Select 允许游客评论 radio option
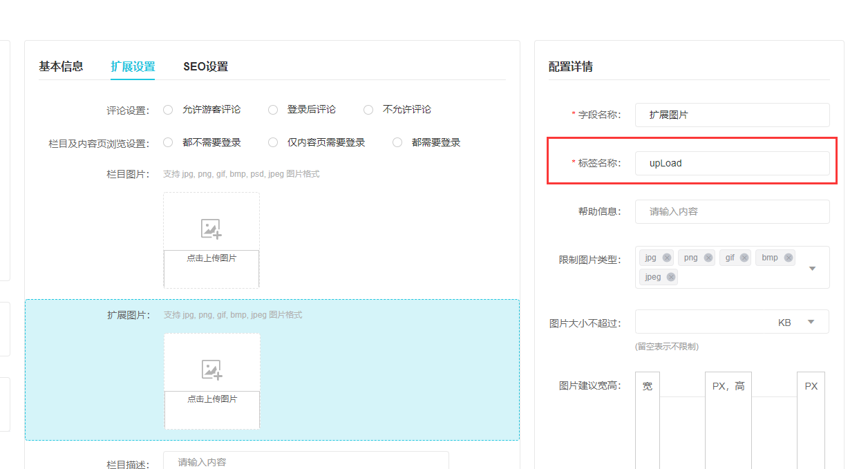The width and height of the screenshot is (868, 469). [x=168, y=109]
